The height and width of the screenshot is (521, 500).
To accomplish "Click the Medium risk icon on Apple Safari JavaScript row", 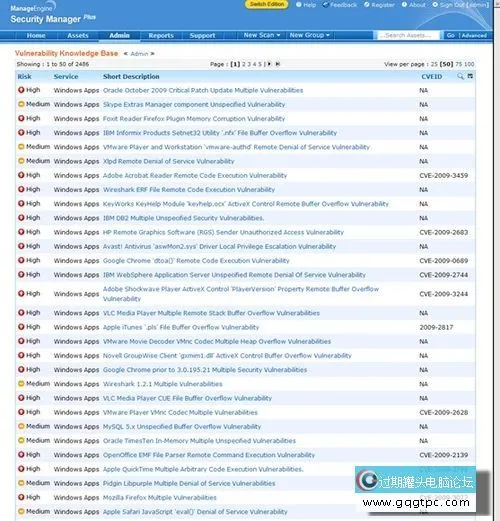I will 21,511.
